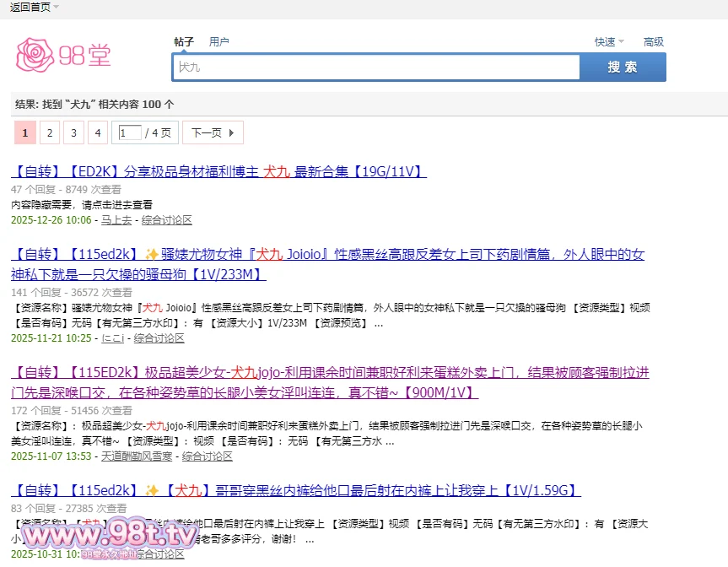Open the 高级 advanced search link
Image resolution: width=728 pixels, height=567 pixels.
pyautogui.click(x=653, y=41)
